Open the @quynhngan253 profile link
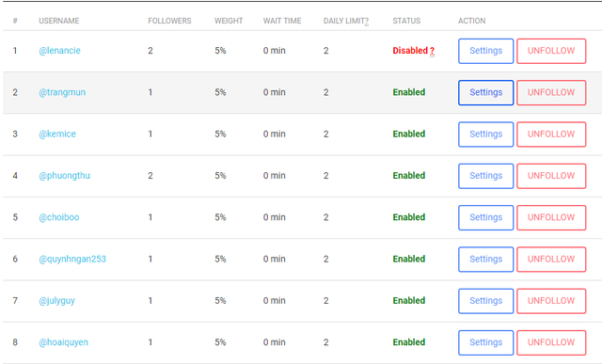The height and width of the screenshot is (364, 602). click(x=72, y=260)
